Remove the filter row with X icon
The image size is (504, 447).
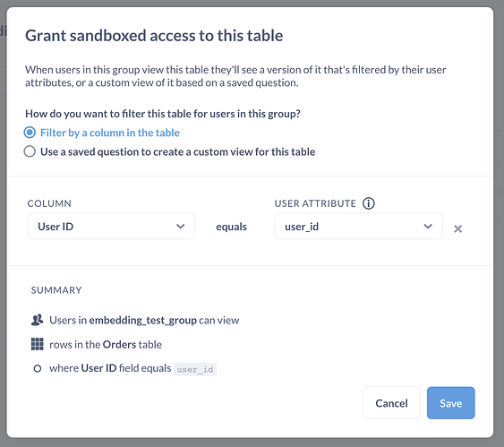(x=457, y=228)
